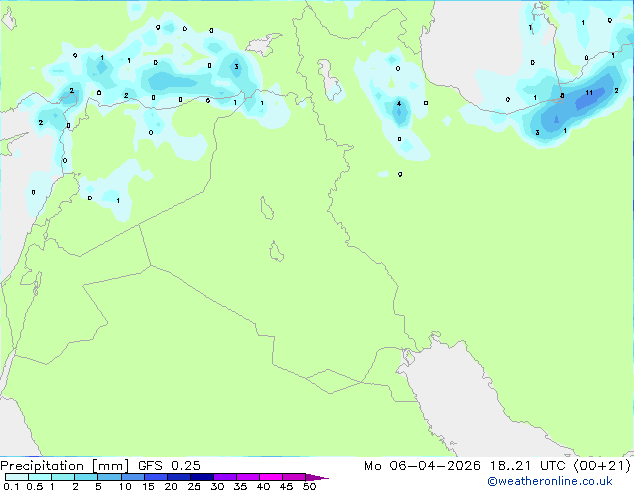
Task: Click the 0.1–0.5 mm legend swatch
Action: click(x=17, y=477)
